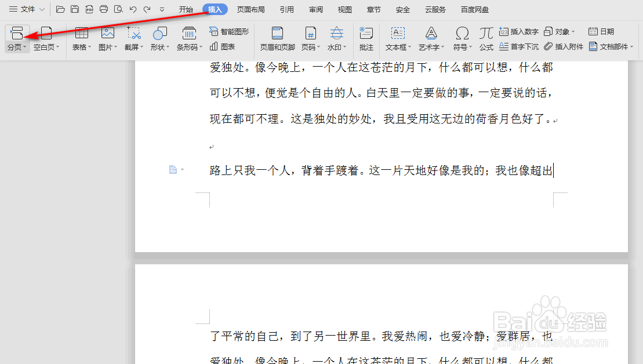Expand quick access toolbar dropdown
This screenshot has height=364, width=643.
point(162,9)
